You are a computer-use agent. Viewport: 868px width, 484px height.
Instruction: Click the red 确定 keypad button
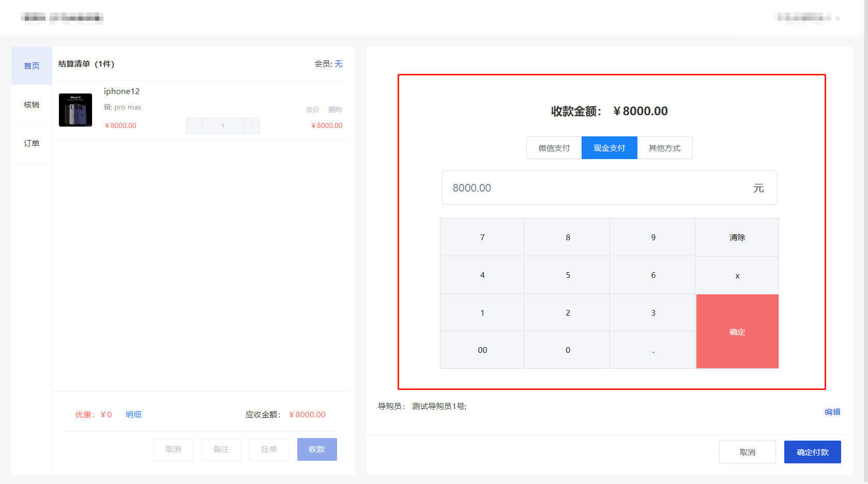point(737,332)
